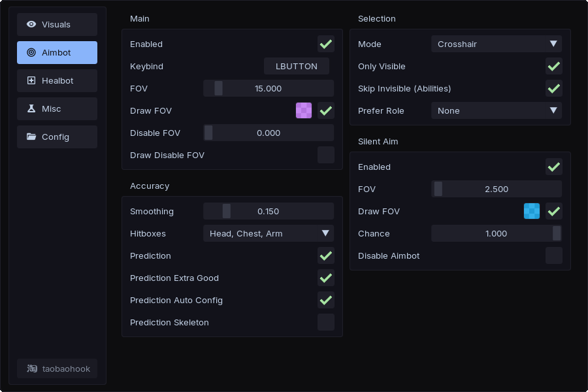Expand the Prefer Role dropdown
The height and width of the screenshot is (392, 588).
496,111
